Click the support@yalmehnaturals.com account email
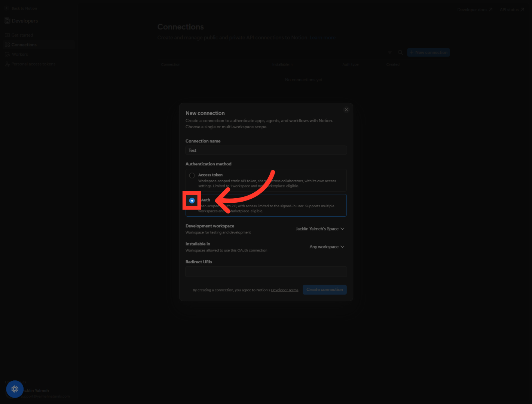This screenshot has width=532, height=404. [45, 396]
